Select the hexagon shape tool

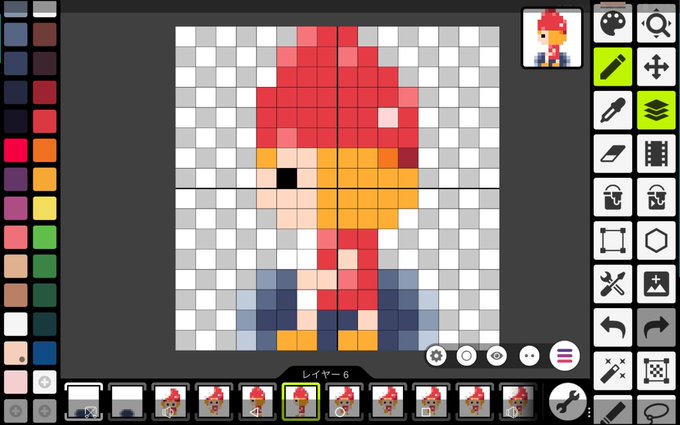click(x=656, y=240)
